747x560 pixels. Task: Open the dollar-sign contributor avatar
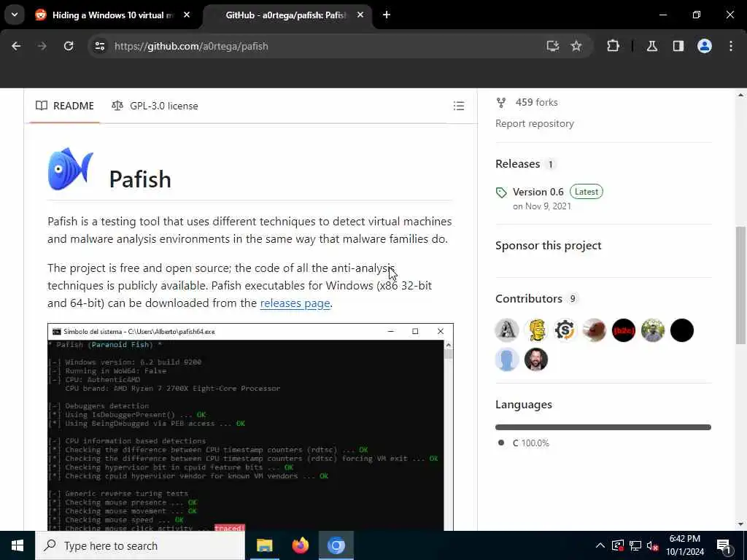565,330
